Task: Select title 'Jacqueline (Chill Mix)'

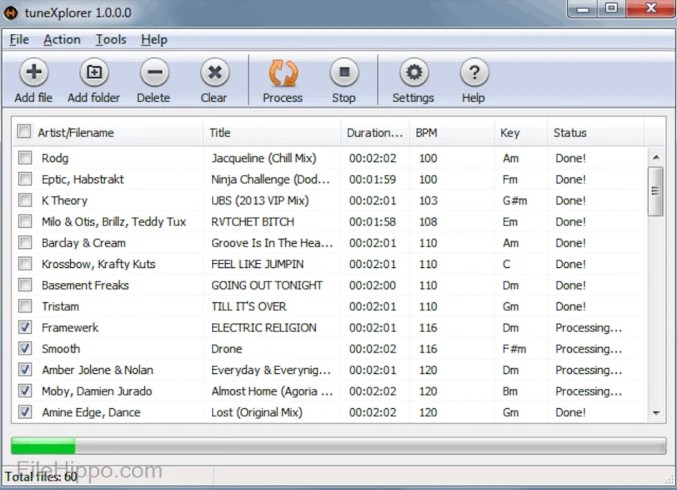Action: coord(264,158)
